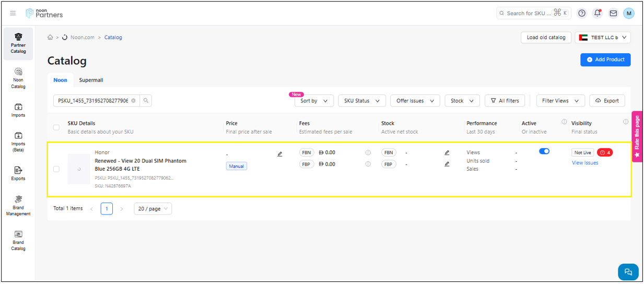The width and height of the screenshot is (644, 284).
Task: Click the search magnifier beside PSKU field
Action: (x=146, y=101)
